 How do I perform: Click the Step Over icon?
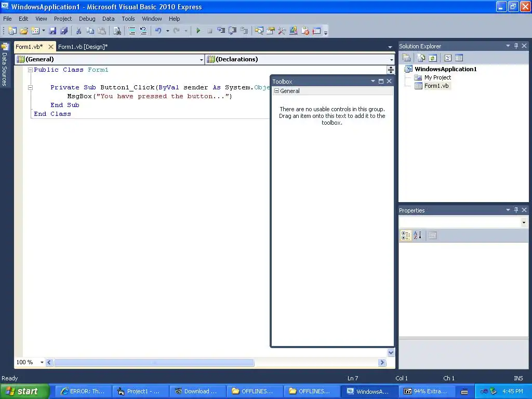pyautogui.click(x=233, y=31)
